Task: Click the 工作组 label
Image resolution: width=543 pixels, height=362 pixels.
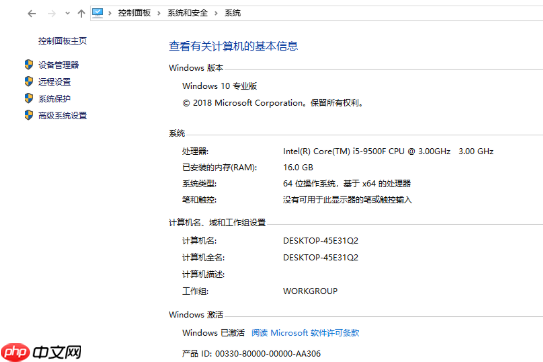Action: click(x=195, y=291)
